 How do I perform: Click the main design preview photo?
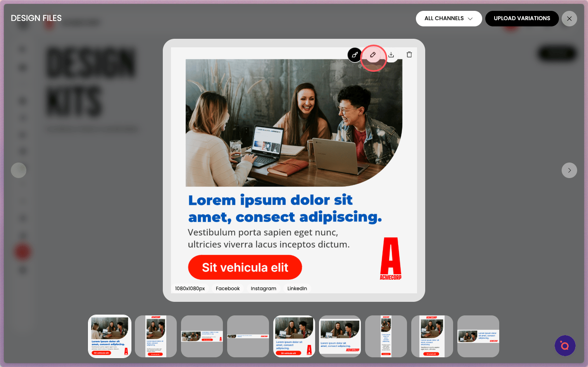pyautogui.click(x=294, y=123)
